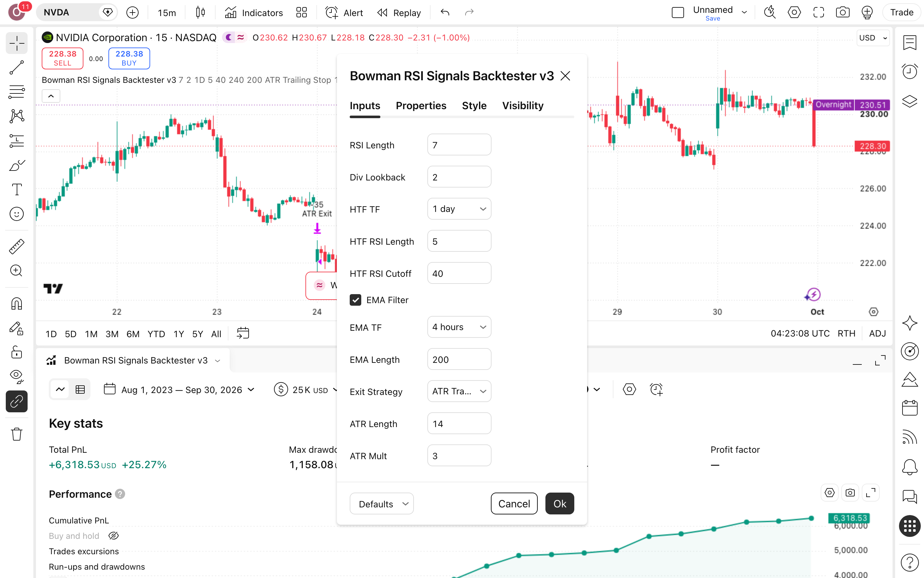The width and height of the screenshot is (924, 578).
Task: Expand the backtest date range selector
Action: (x=179, y=390)
